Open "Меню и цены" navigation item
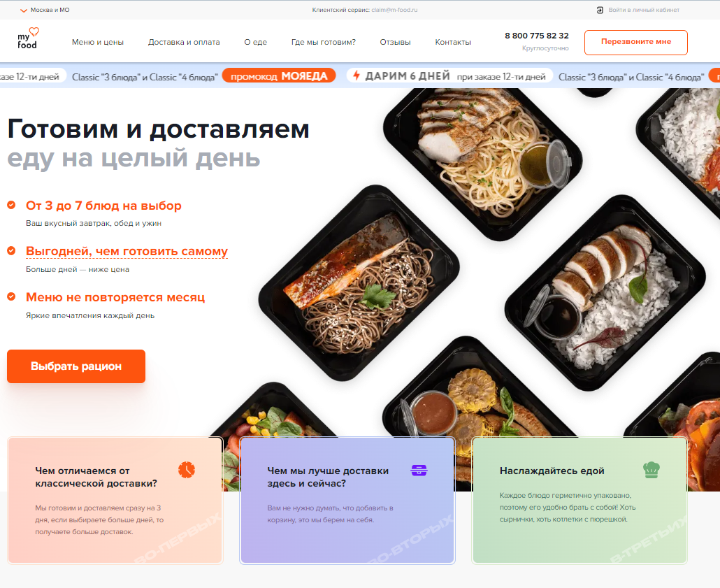The width and height of the screenshot is (720, 588). tap(98, 42)
